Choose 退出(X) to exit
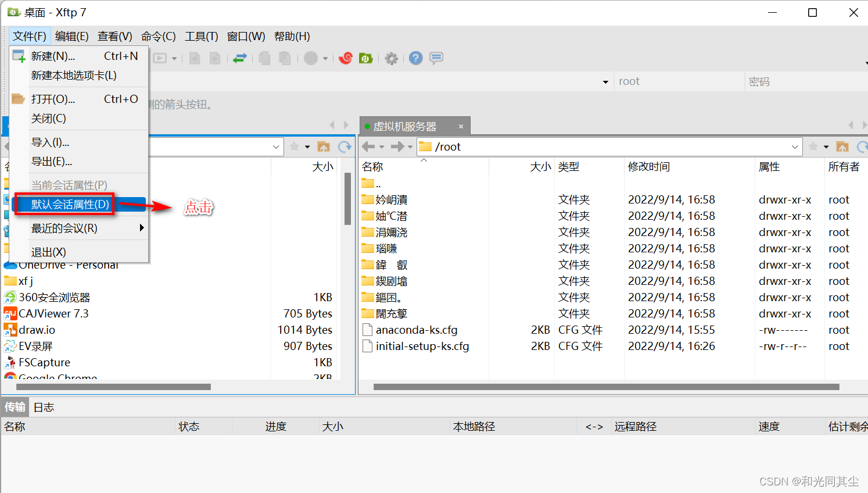The height and width of the screenshot is (493, 868). tap(79, 252)
